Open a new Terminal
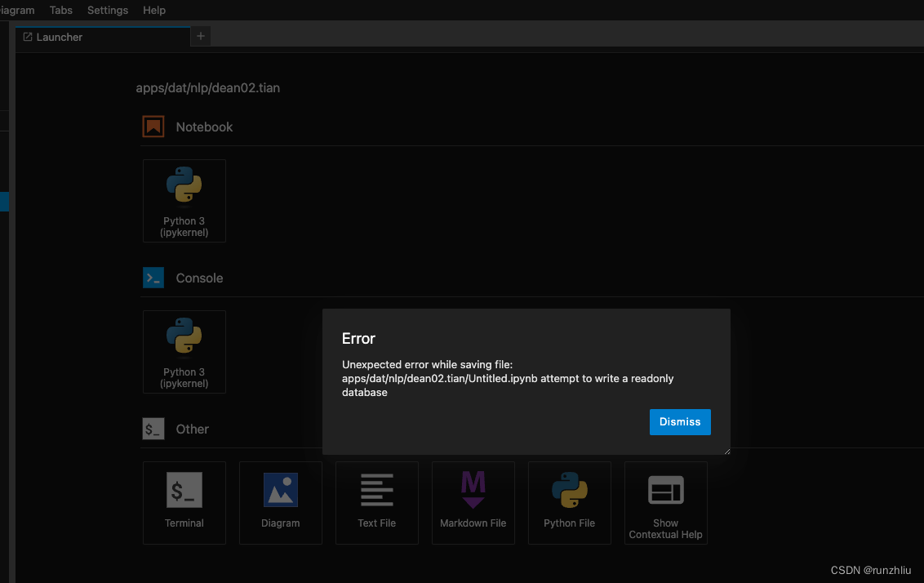The height and width of the screenshot is (583, 924). 184,503
